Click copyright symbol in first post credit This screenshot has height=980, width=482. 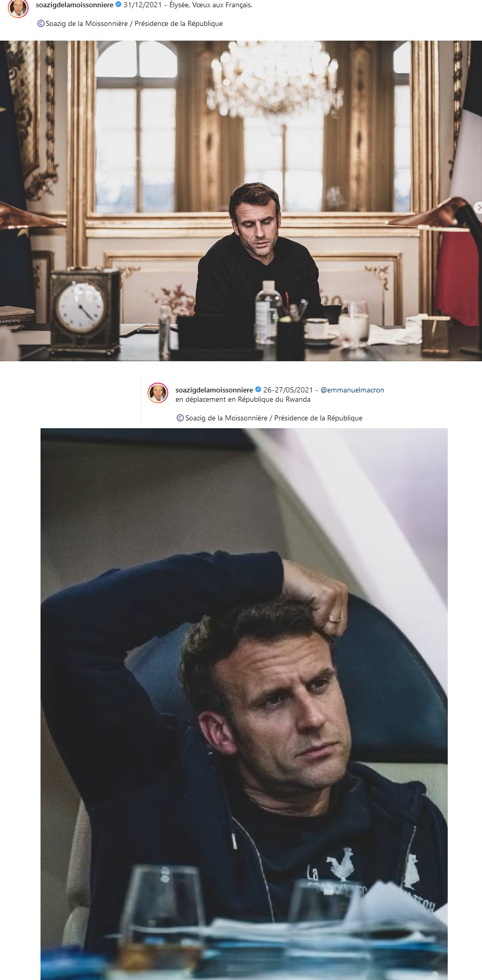click(x=41, y=23)
